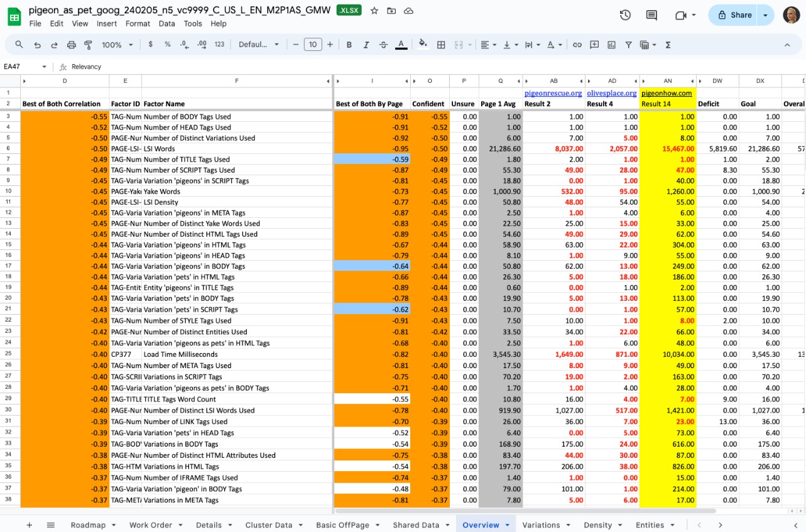Open the borders tool
This screenshot has width=806, height=532.
[441, 45]
